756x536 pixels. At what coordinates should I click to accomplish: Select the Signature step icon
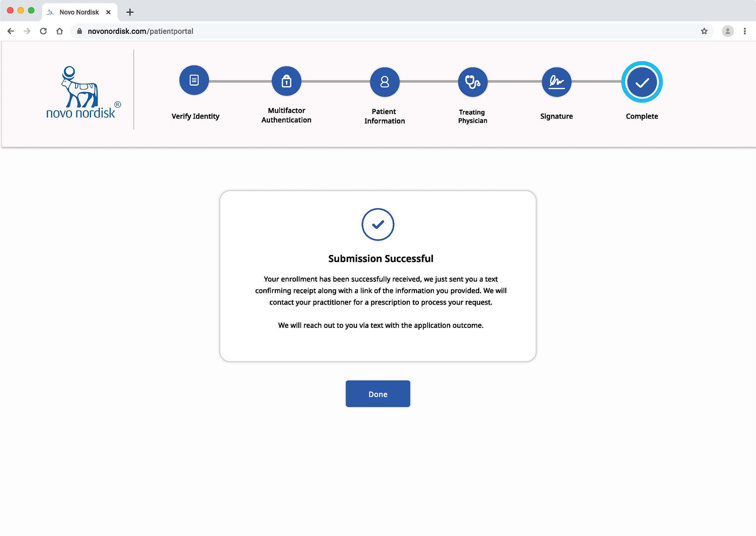pyautogui.click(x=556, y=82)
